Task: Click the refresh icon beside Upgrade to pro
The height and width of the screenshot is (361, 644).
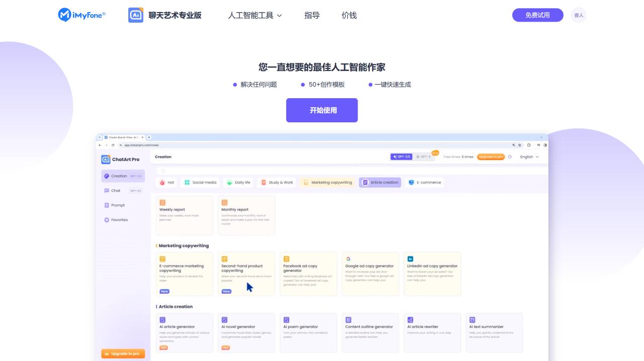Action: coord(509,157)
